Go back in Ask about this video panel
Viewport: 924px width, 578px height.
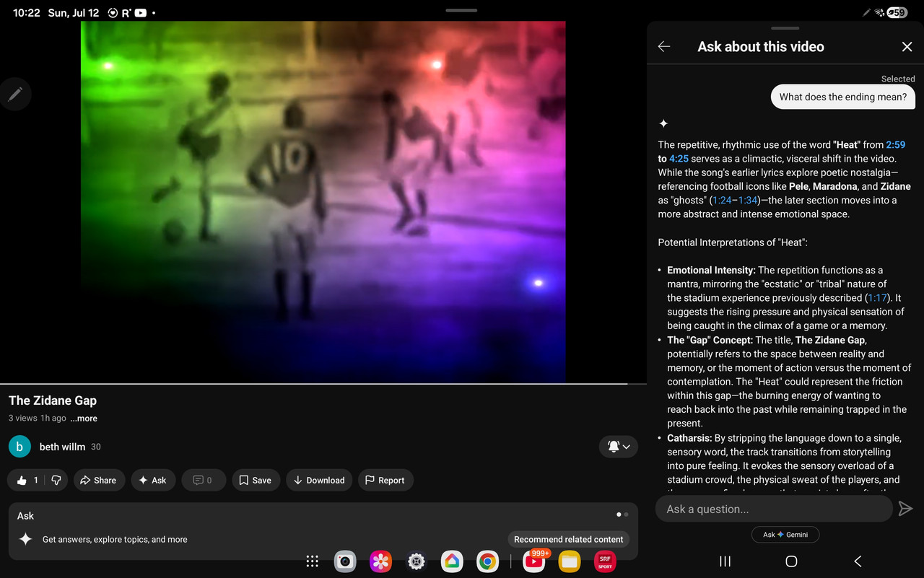[664, 46]
